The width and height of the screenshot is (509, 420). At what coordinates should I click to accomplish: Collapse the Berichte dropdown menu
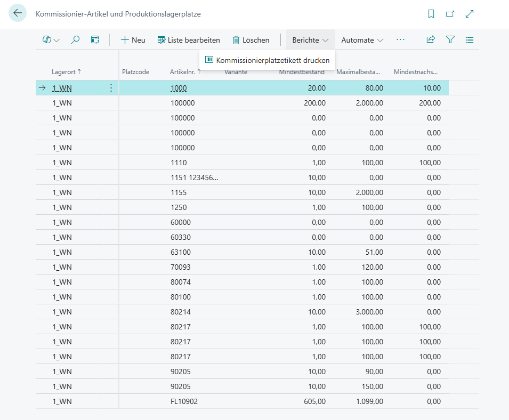(x=310, y=40)
